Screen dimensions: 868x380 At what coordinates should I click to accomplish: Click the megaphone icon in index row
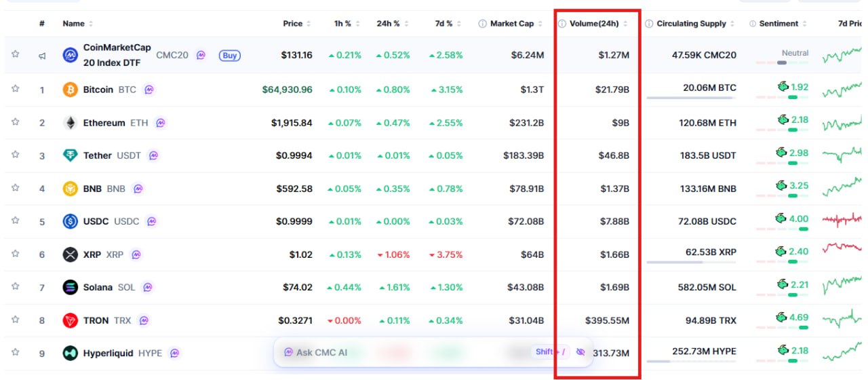42,56
